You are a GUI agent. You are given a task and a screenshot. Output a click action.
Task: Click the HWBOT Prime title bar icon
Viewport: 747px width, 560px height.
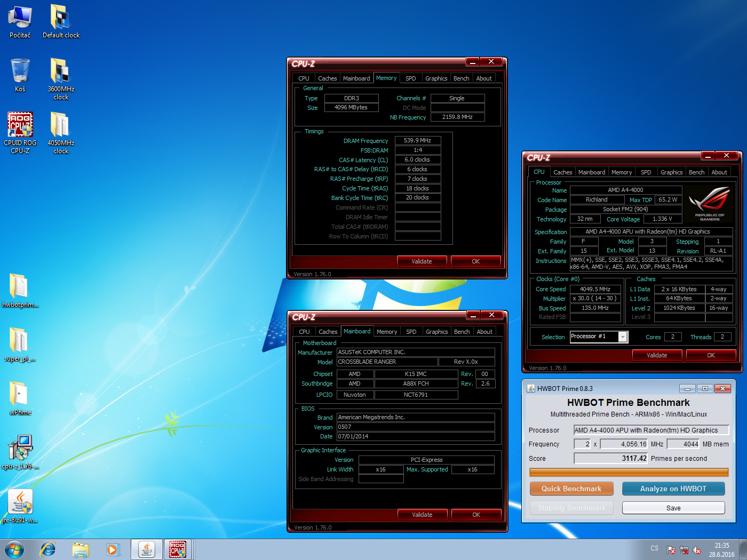(531, 388)
